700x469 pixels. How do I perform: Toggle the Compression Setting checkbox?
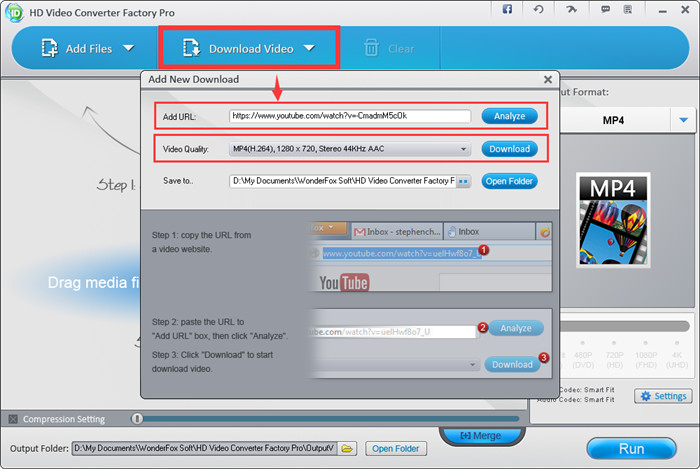[x=12, y=419]
